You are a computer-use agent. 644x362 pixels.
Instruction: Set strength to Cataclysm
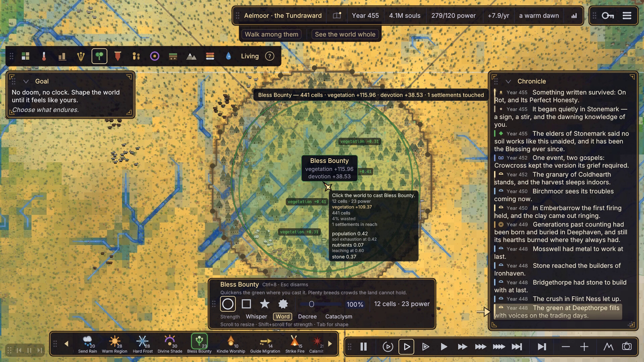[339, 317]
